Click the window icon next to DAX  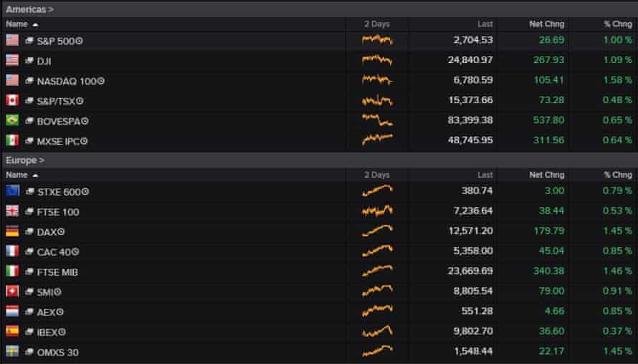click(x=29, y=231)
